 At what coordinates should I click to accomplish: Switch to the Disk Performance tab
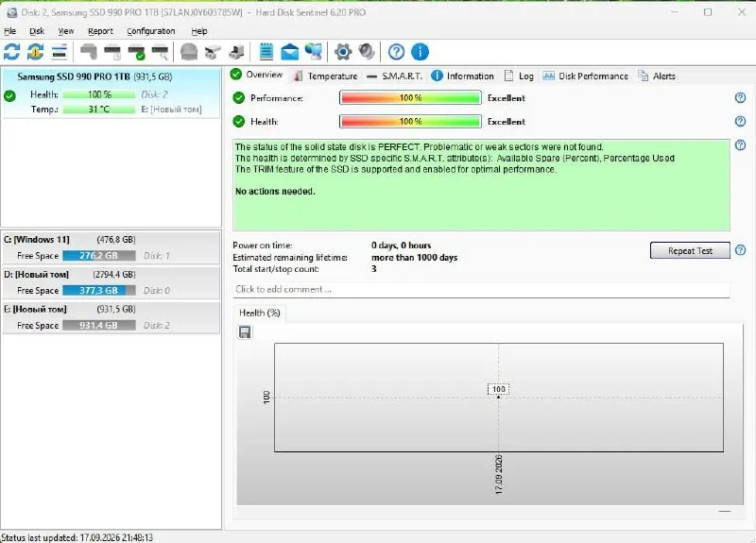[x=585, y=76]
